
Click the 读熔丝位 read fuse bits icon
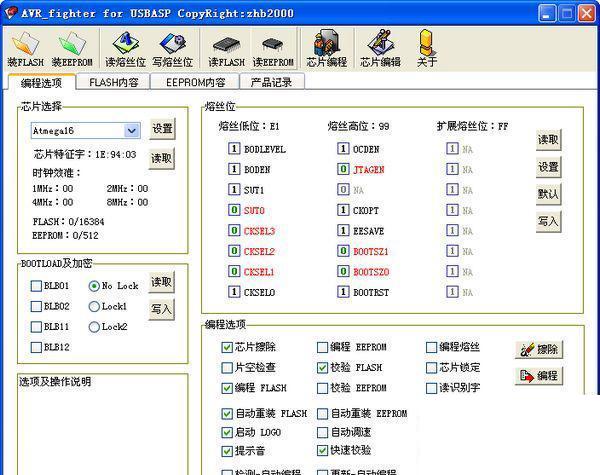(x=126, y=49)
